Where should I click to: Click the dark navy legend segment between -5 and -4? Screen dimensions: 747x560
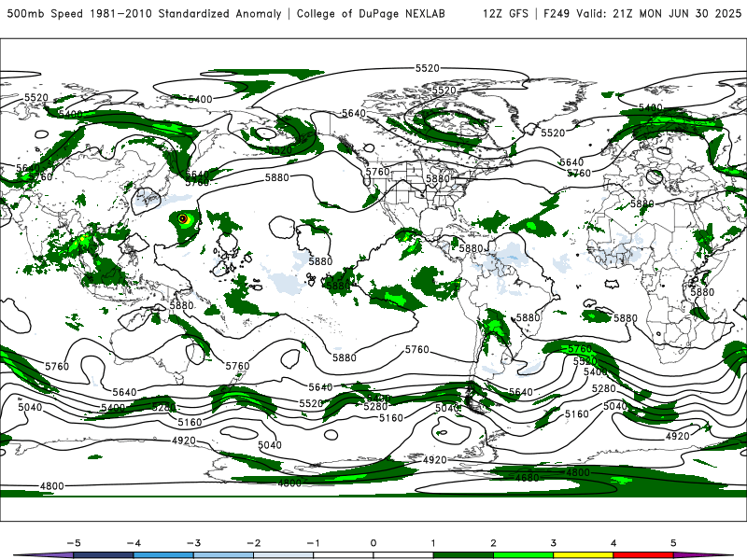click(104, 555)
